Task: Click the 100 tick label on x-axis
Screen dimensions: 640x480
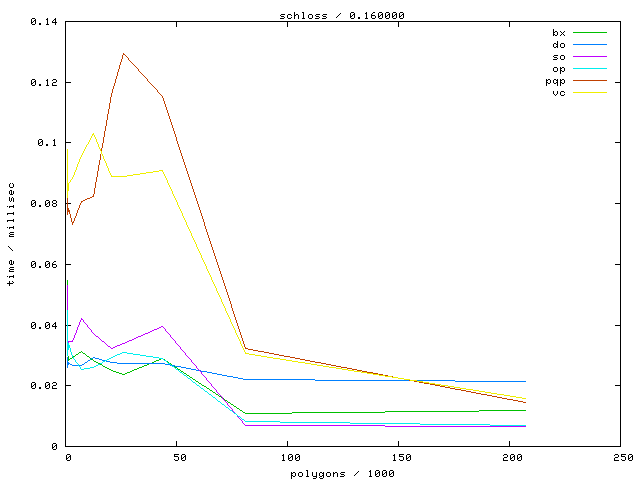Action: pos(288,457)
